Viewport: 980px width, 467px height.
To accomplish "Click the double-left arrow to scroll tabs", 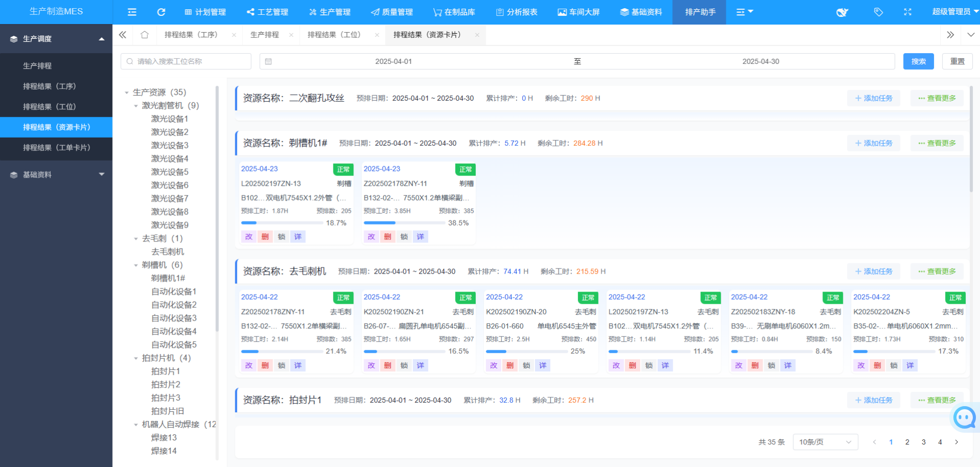I will pyautogui.click(x=123, y=35).
